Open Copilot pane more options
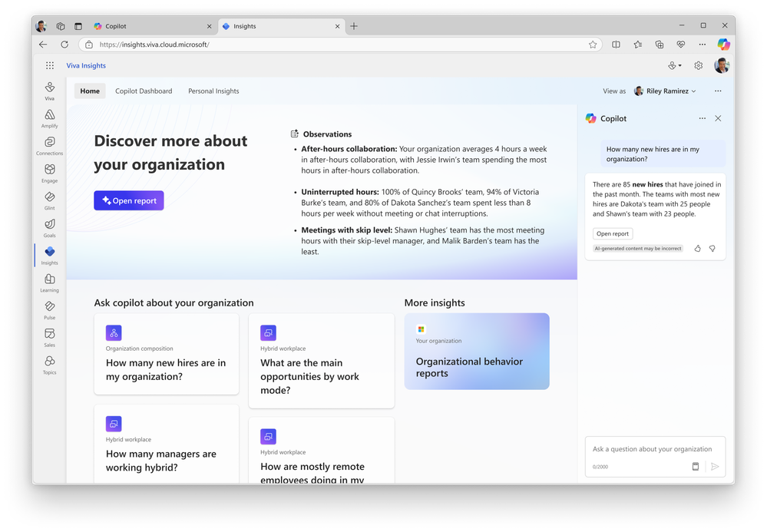Image resolution: width=767 pixels, height=532 pixels. coord(702,118)
